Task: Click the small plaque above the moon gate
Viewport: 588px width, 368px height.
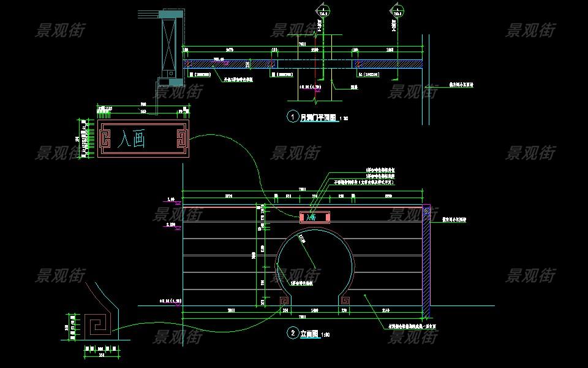Action: click(315, 217)
